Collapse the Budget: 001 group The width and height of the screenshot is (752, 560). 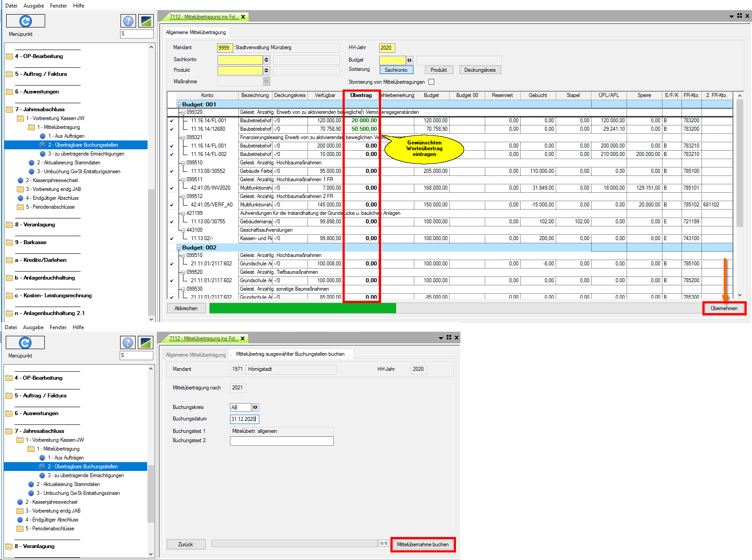pos(179,105)
